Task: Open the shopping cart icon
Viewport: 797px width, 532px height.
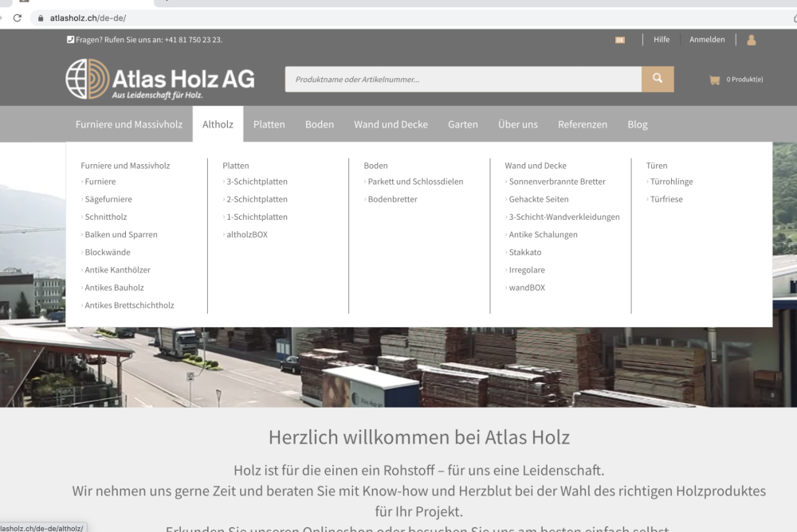Action: (714, 80)
